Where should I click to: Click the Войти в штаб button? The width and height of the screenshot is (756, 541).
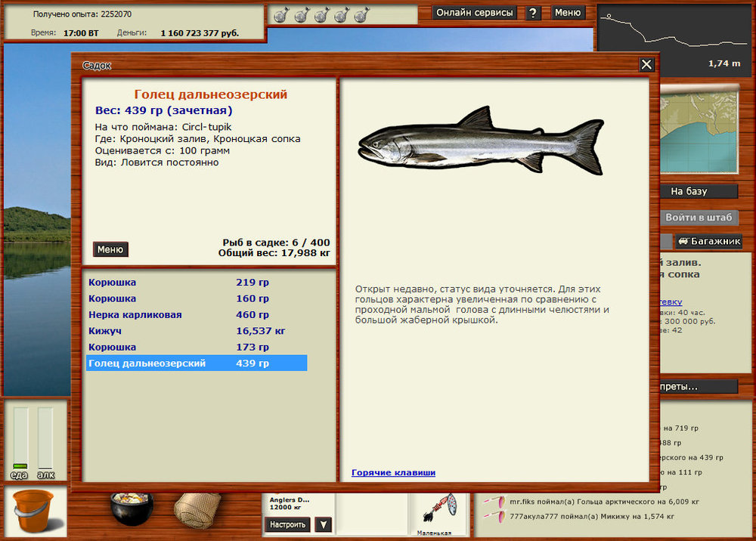699,218
